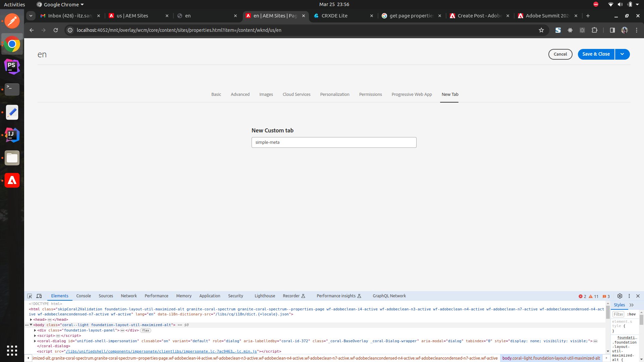Click the Cancel button
Image resolution: width=644 pixels, height=362 pixels.
560,54
